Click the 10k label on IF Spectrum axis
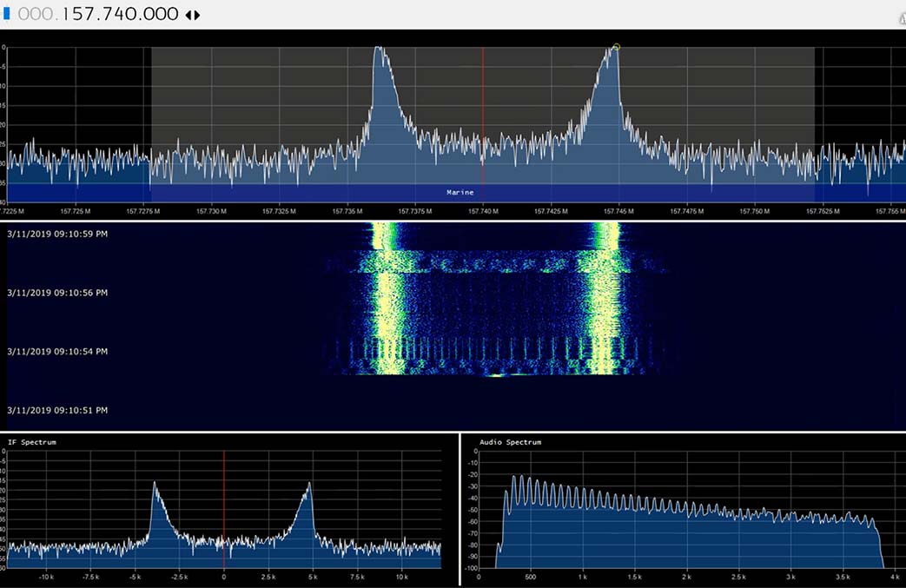Screen dimensions: 906x588 [402, 577]
